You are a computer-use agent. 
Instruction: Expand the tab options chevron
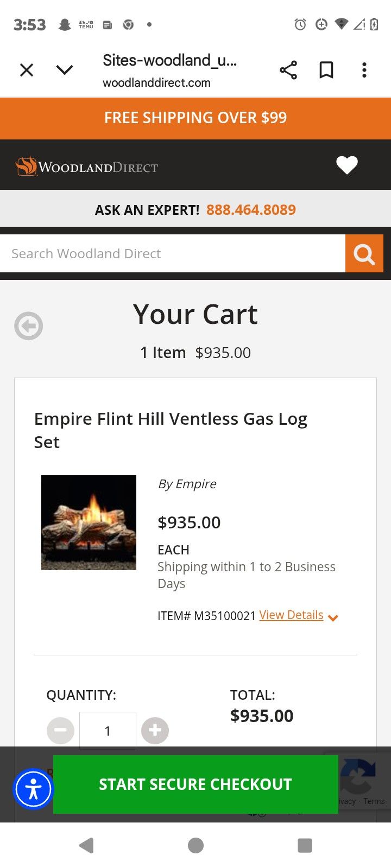coord(65,70)
